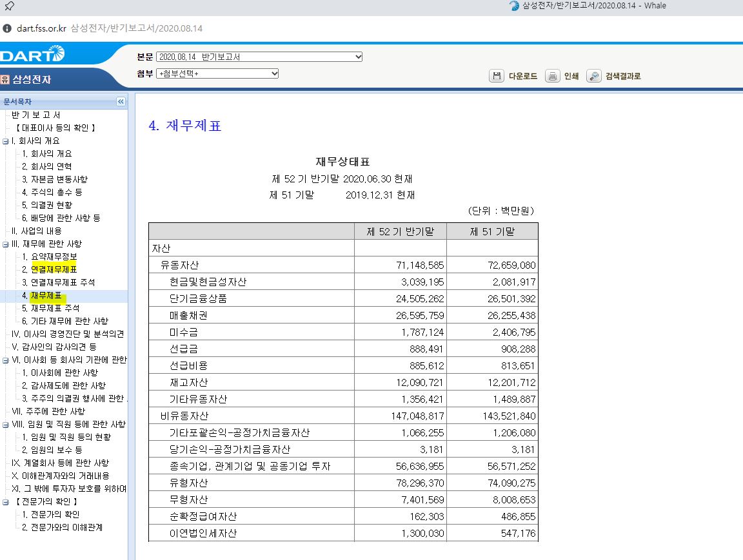743x560 pixels.
Task: Click the pin icon in title bar
Action: [x=9, y=6]
